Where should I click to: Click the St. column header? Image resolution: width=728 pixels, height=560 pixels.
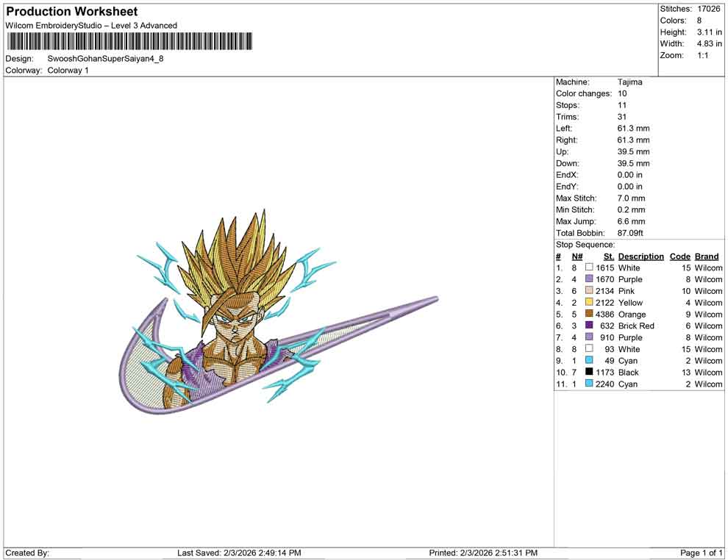tap(609, 256)
